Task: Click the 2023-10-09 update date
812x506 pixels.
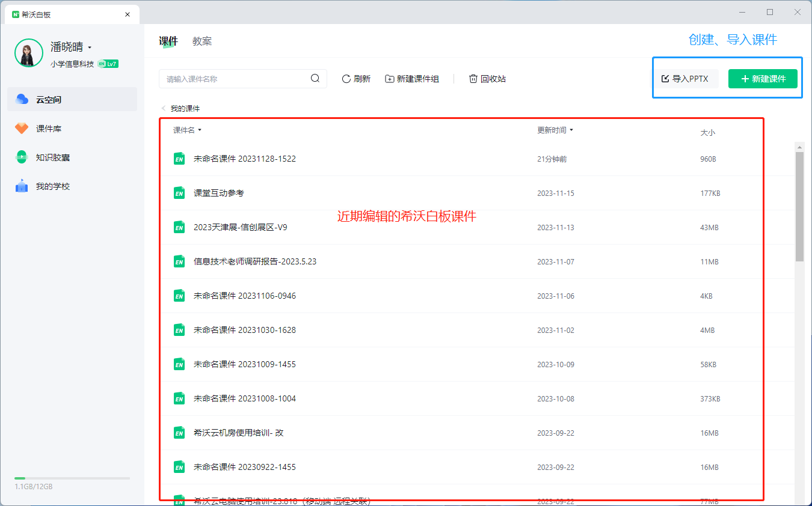Action: [556, 365]
